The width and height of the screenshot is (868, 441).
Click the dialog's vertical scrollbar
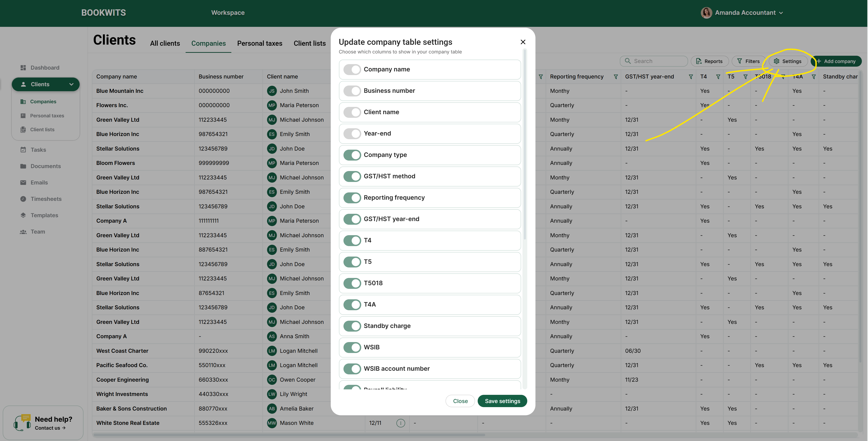click(525, 145)
